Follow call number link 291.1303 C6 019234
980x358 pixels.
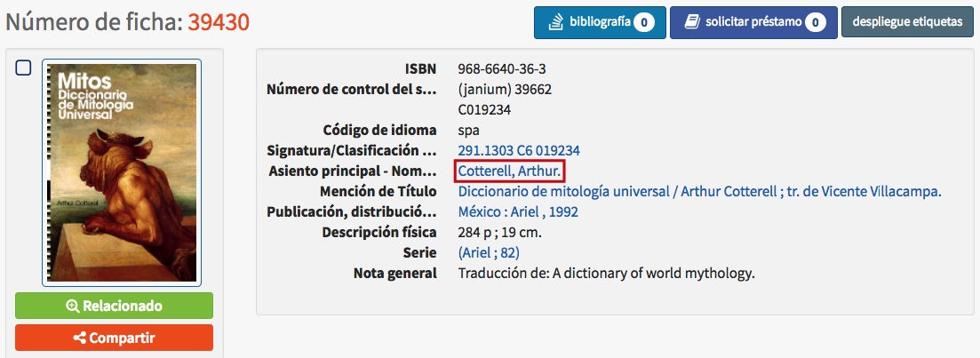click(x=519, y=150)
